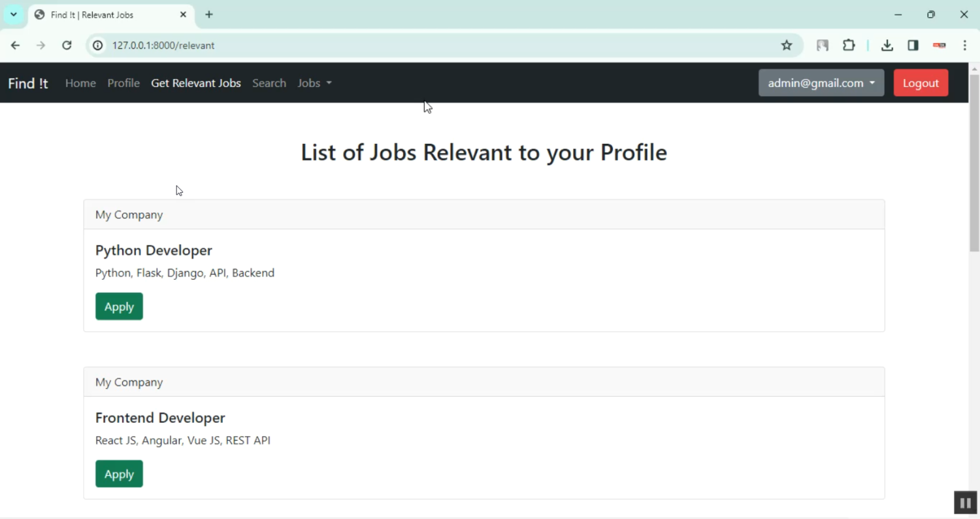Expand the tab search chevron

point(13,14)
